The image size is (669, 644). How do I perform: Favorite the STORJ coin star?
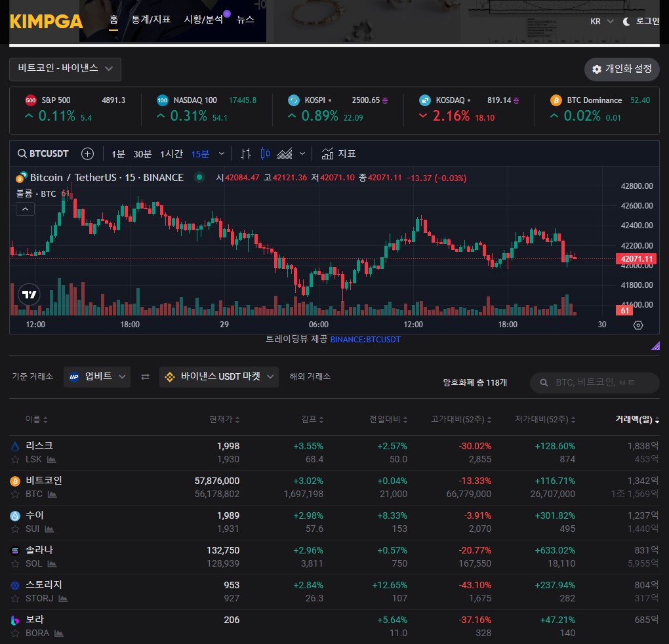click(15, 598)
